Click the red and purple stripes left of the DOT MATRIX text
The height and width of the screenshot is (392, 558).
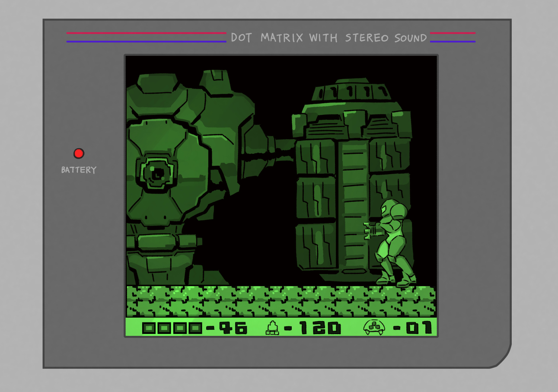146,37
